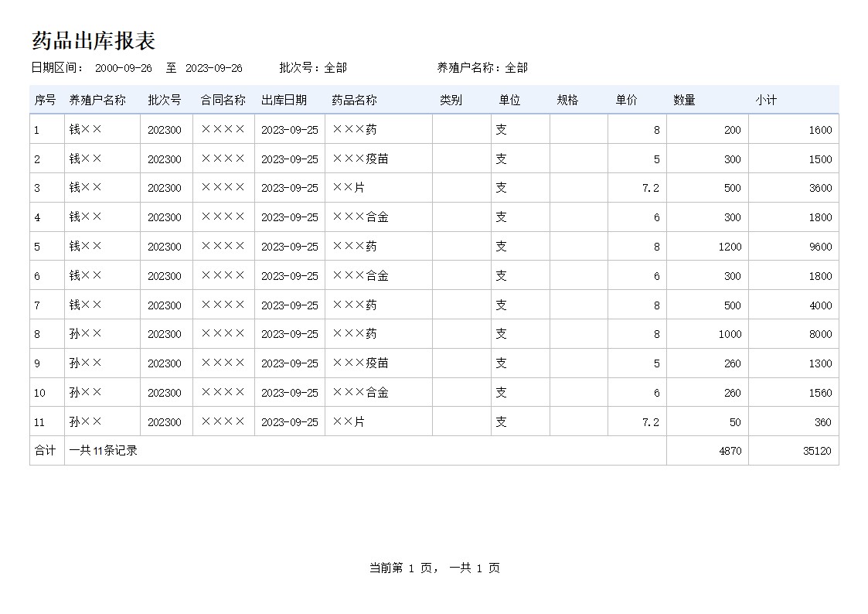The image size is (868, 614).
Task: Click ×××合金 in row 4
Action: [x=360, y=217]
